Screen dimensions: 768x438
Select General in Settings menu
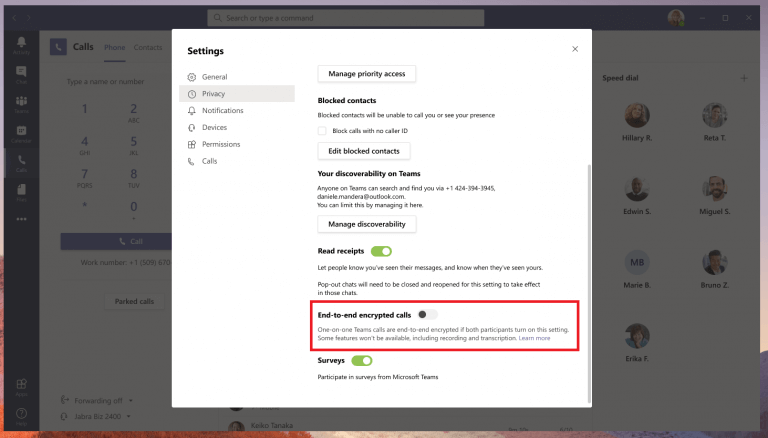[214, 77]
